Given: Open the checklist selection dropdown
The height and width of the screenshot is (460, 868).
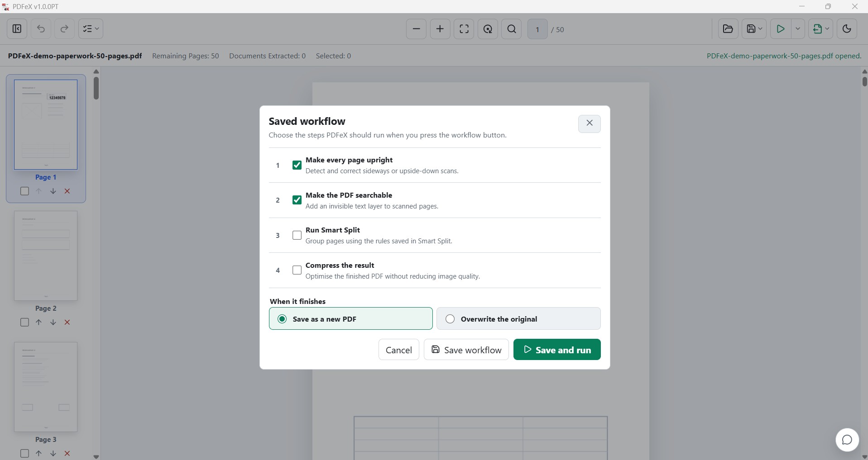Looking at the screenshot, I should point(91,29).
